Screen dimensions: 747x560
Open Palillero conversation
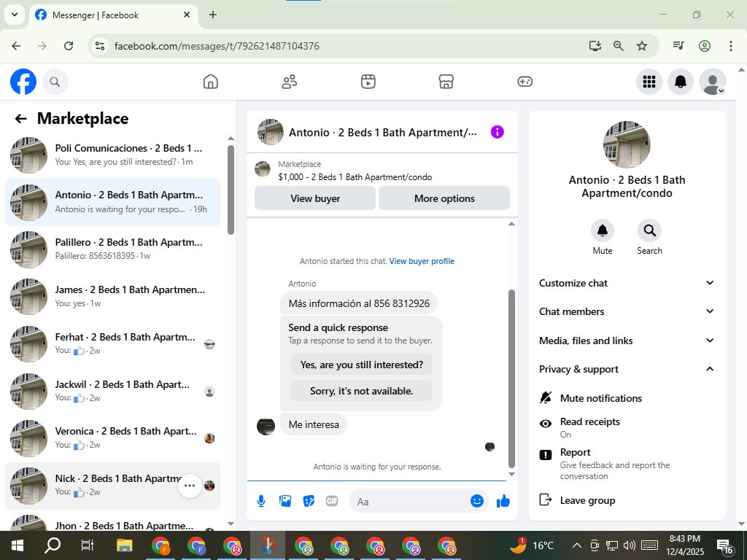pyautogui.click(x=112, y=249)
